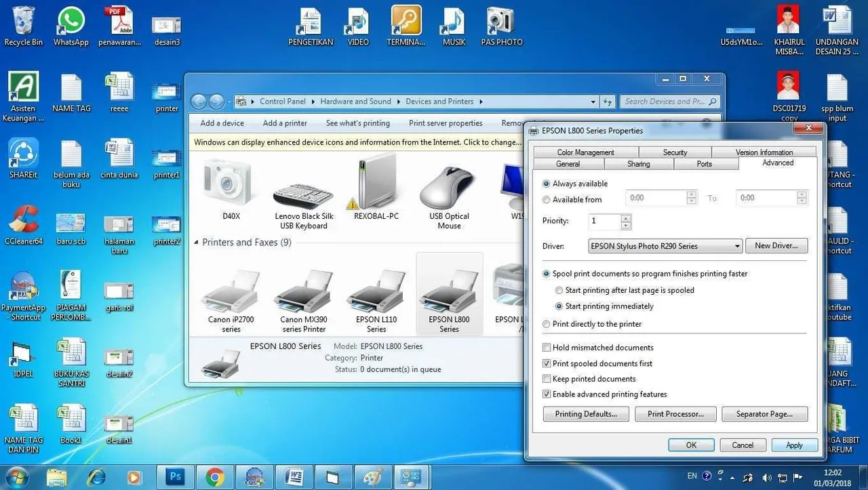Enable Keep printed documents checkbox
Viewport: 868px width, 490px height.
[547, 379]
